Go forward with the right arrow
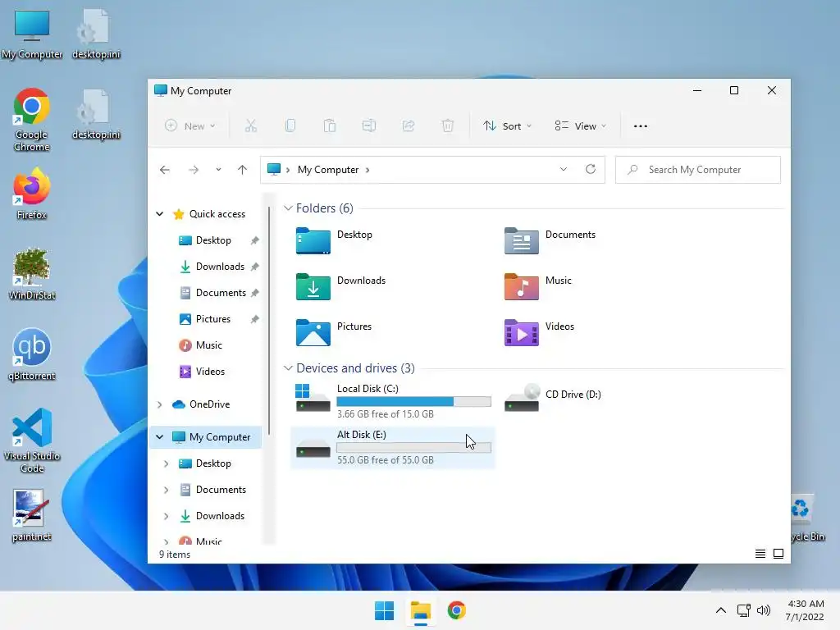 point(194,170)
